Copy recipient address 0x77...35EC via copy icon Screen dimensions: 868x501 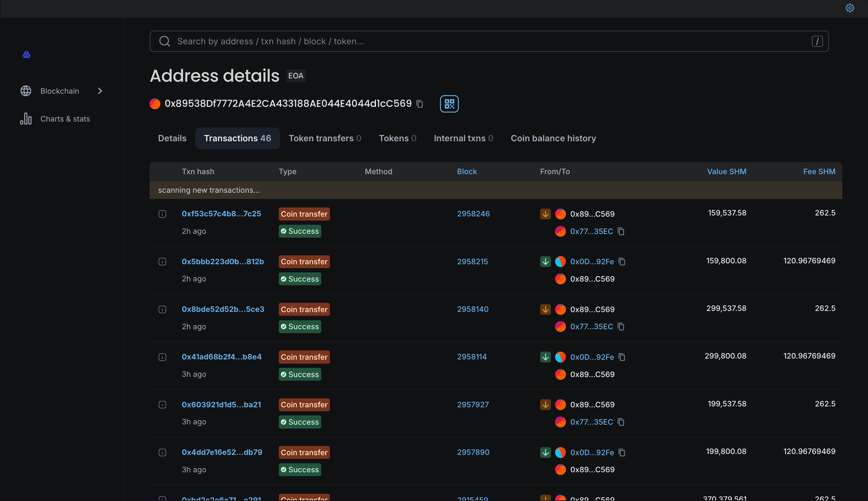point(621,231)
